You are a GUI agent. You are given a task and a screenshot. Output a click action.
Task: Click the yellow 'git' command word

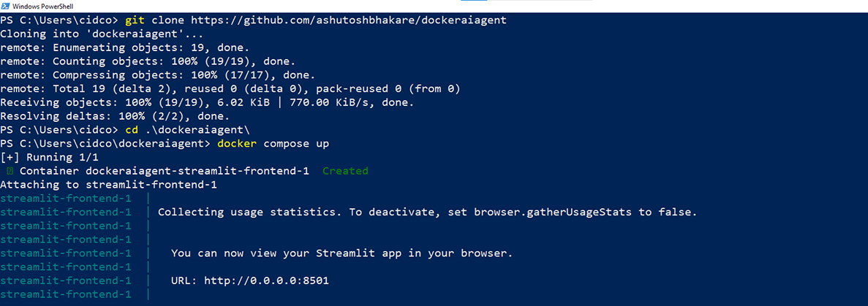pos(135,20)
